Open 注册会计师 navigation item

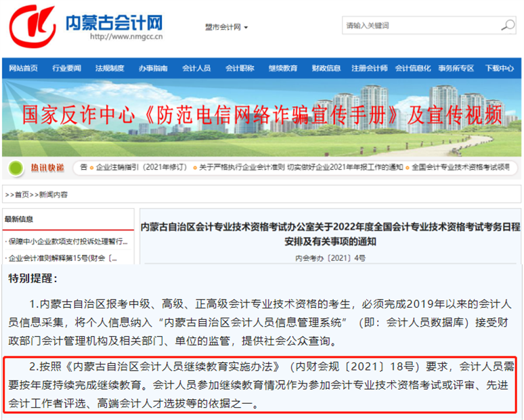pyautogui.click(x=369, y=68)
